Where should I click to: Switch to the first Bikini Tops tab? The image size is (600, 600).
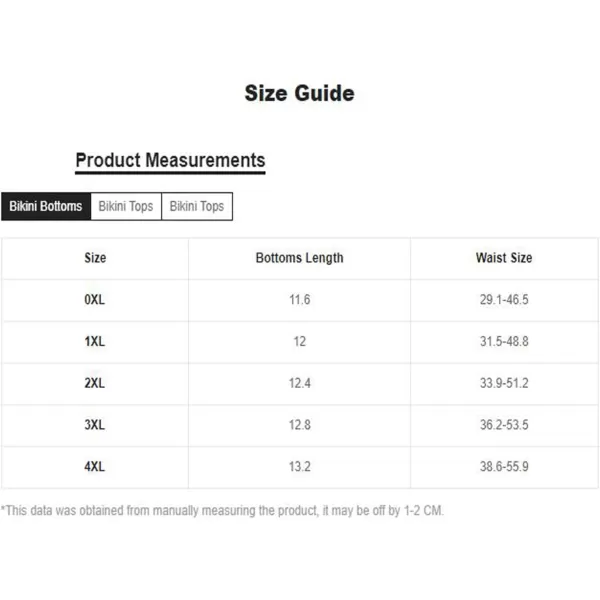126,206
